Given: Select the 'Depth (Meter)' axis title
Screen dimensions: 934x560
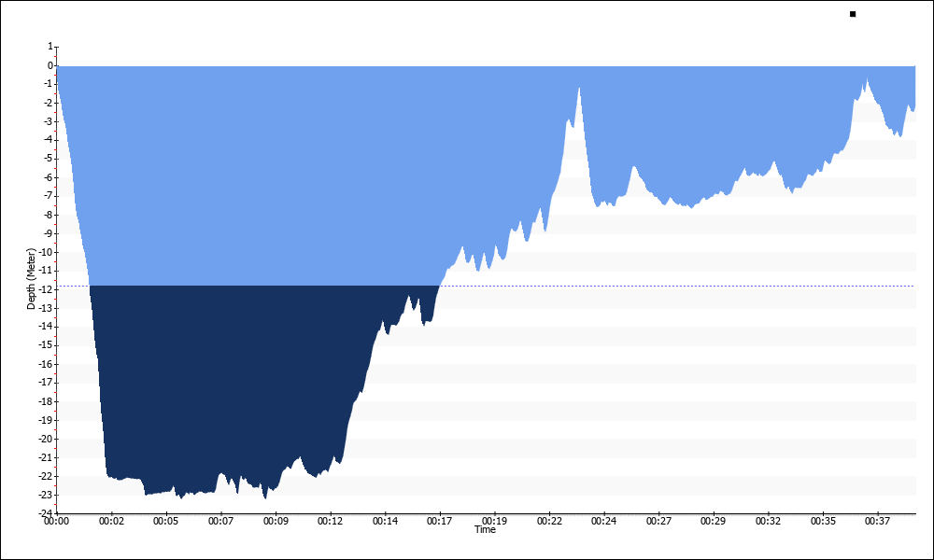Looking at the screenshot, I should pos(31,279).
